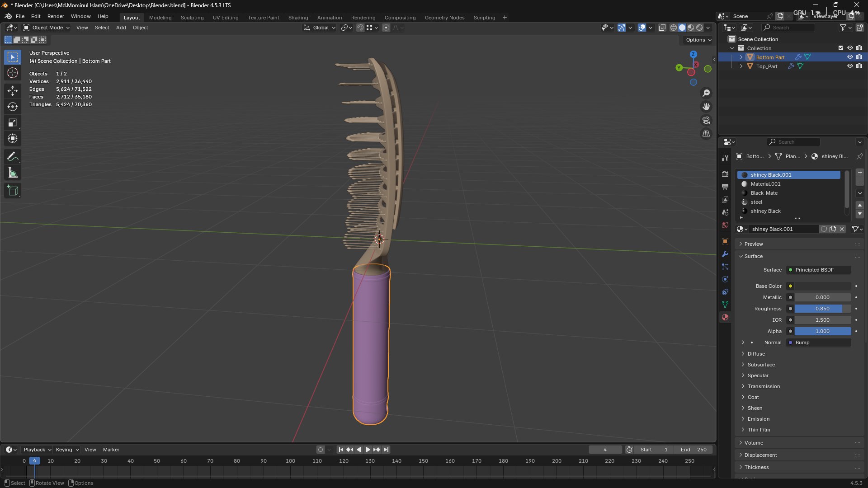Screen dimensions: 868x488
Task: Open the Modifiers wrench properties tab
Action: (725, 254)
